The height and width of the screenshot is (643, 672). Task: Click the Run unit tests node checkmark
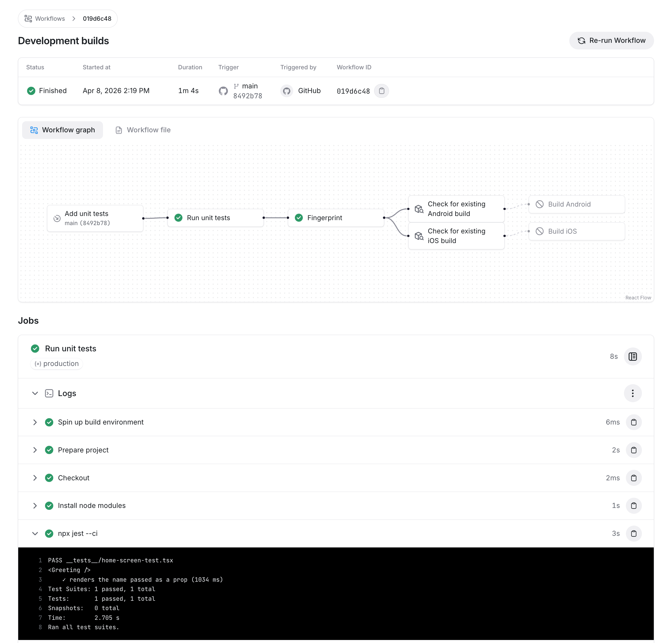tap(178, 218)
